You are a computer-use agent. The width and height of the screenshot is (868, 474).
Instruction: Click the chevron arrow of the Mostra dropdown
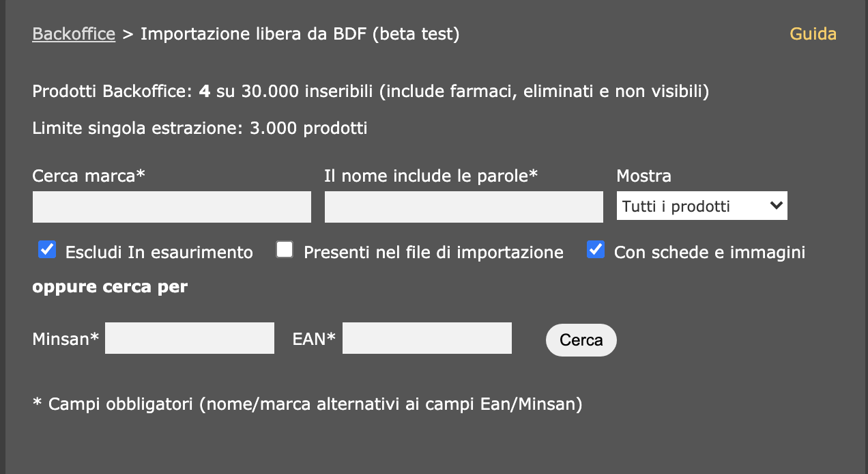point(776,206)
